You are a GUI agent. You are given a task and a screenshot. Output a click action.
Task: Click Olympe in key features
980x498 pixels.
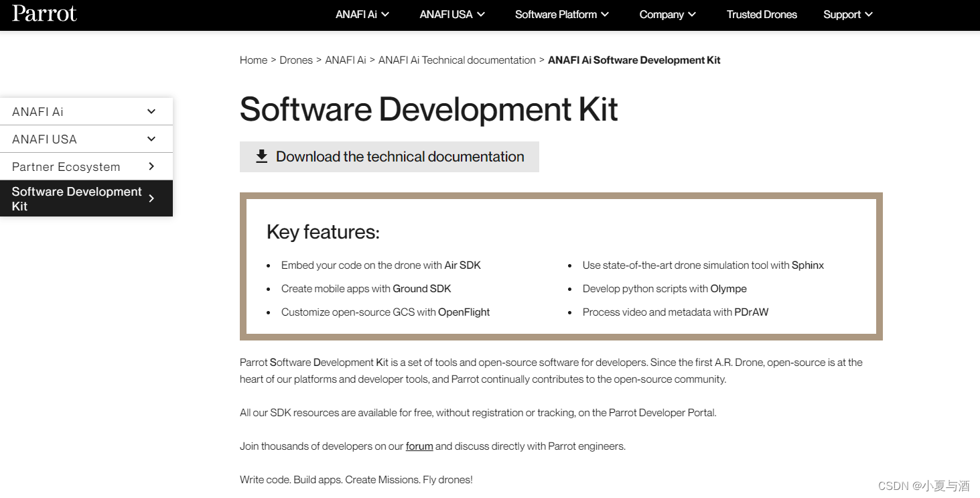tap(729, 289)
